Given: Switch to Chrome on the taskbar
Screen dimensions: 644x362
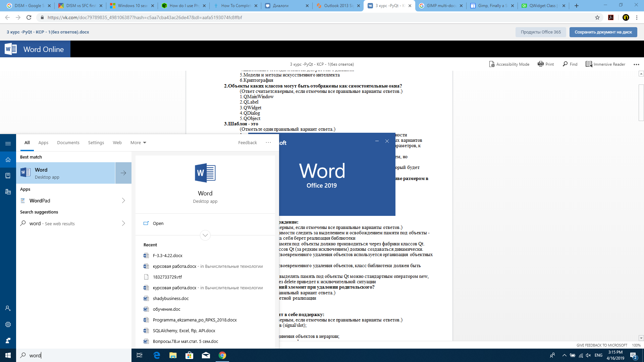Looking at the screenshot, I should click(222, 355).
